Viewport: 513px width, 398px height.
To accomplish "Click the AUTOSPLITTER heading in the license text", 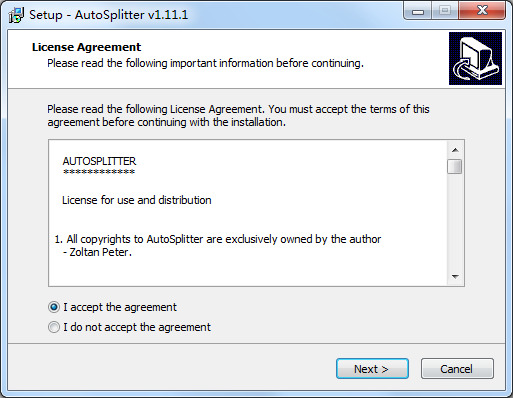I will (99, 161).
